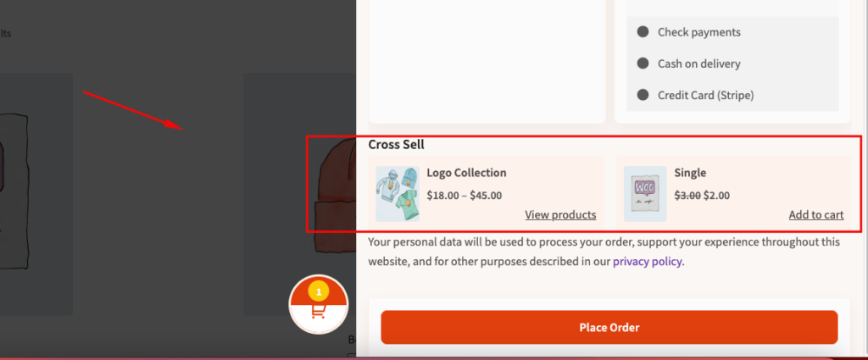Open the privacy policy link
868x360 pixels.
647,261
